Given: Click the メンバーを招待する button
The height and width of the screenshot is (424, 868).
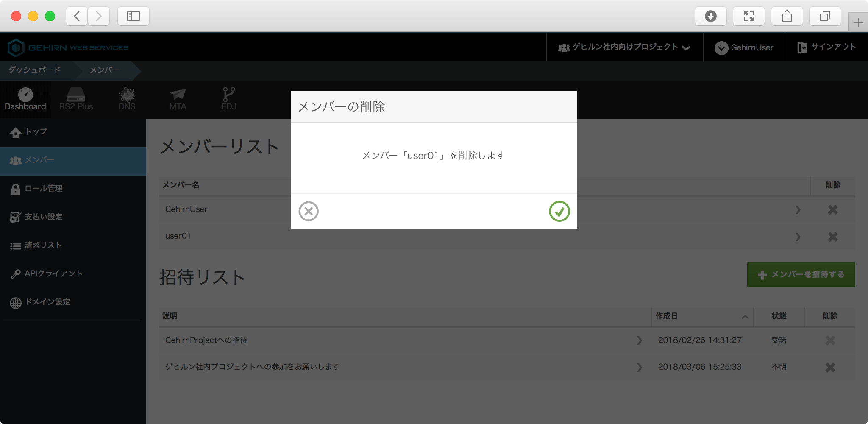Looking at the screenshot, I should 801,275.
